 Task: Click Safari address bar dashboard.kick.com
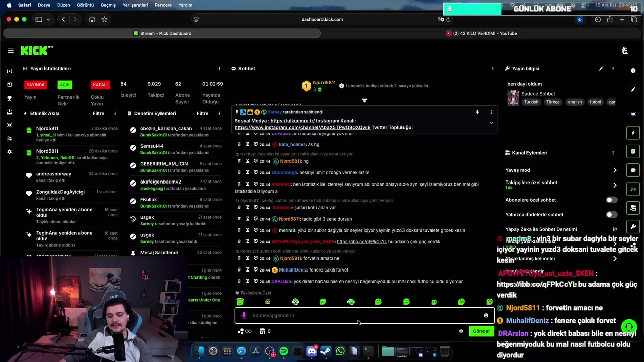(322, 19)
